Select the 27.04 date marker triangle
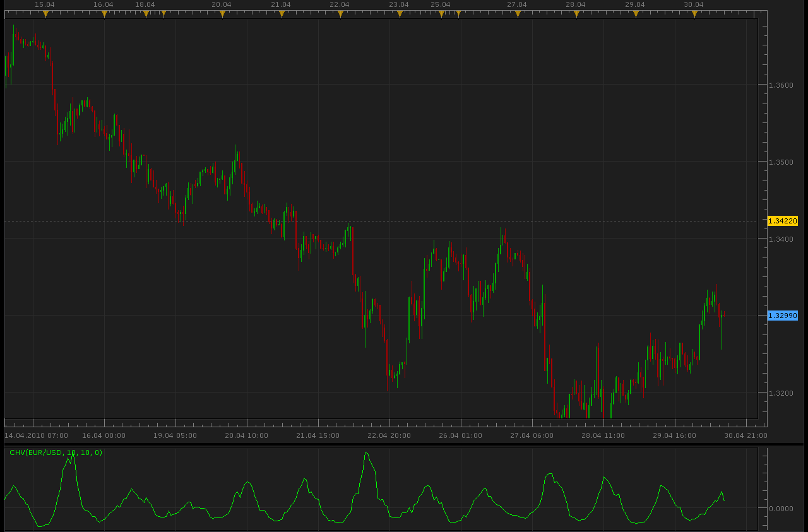This screenshot has width=808, height=532. click(518, 13)
